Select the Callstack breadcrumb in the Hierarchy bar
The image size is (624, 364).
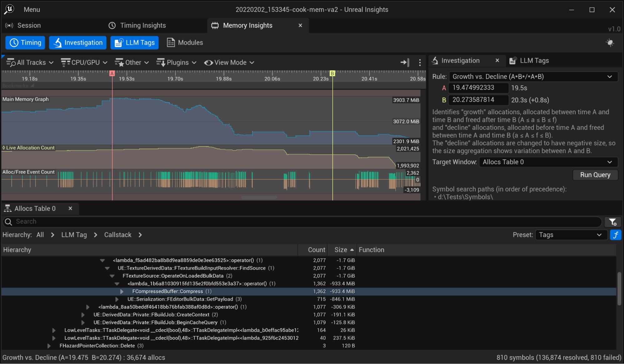point(117,235)
